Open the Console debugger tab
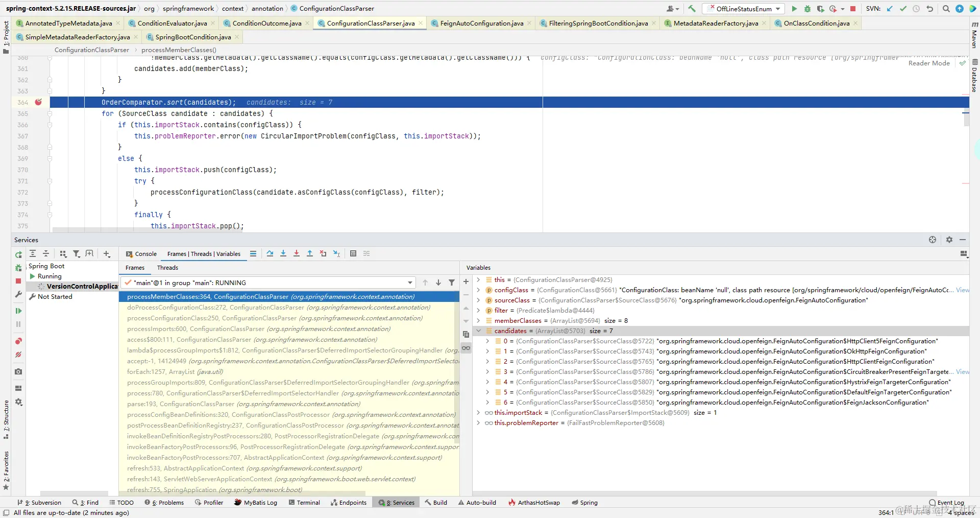Image resolution: width=980 pixels, height=518 pixels. (x=141, y=254)
